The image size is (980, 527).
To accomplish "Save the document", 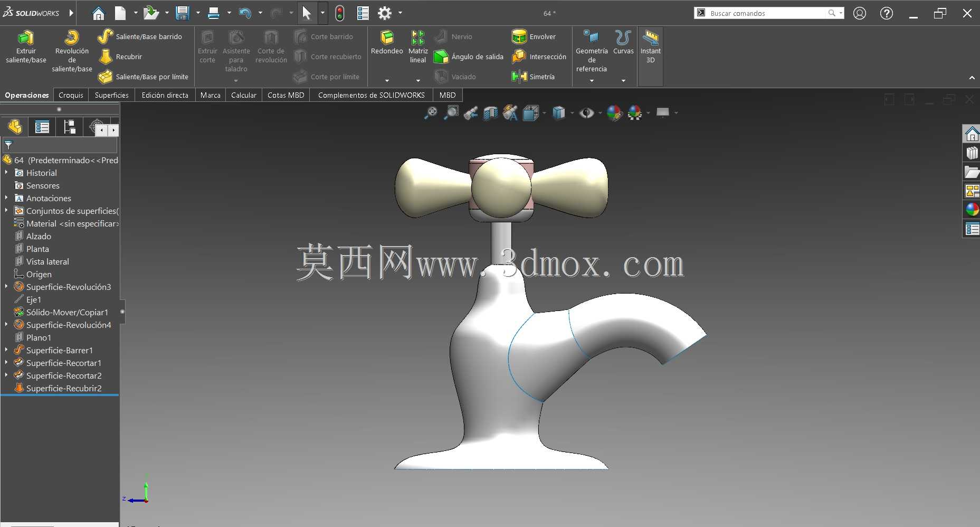I will pos(183,13).
